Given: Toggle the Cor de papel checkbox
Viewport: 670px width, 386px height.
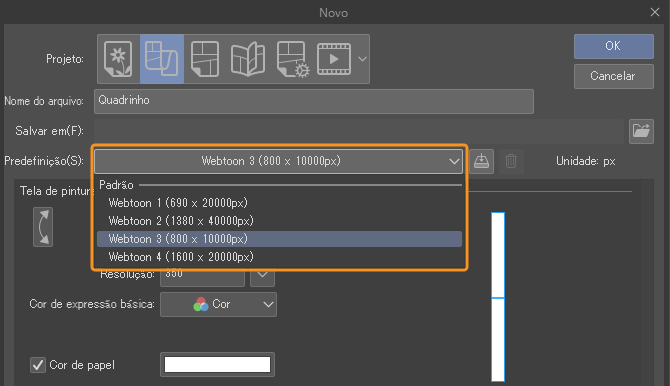Looking at the screenshot, I should [38, 365].
